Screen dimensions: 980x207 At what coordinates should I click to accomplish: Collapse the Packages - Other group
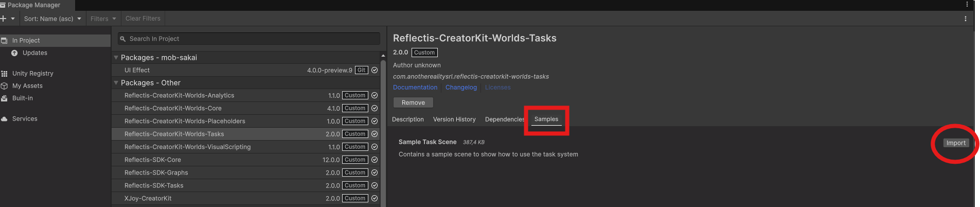pyautogui.click(x=116, y=83)
